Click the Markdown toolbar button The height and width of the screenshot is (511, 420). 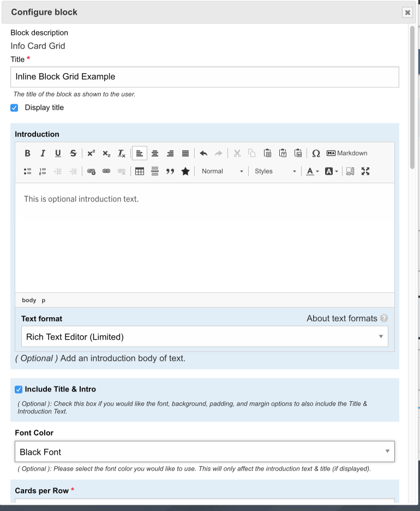(347, 153)
